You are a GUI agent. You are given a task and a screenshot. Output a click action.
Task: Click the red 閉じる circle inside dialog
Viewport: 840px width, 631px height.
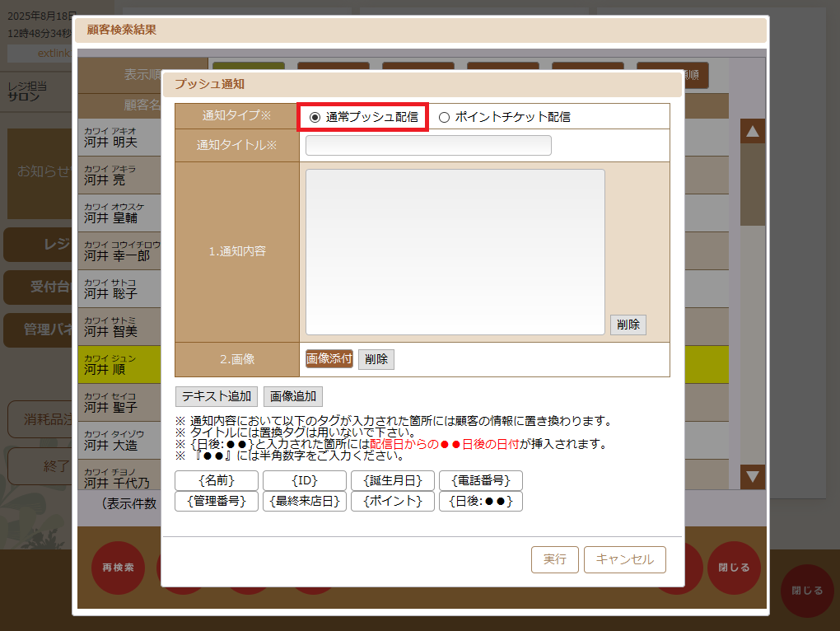pos(733,568)
